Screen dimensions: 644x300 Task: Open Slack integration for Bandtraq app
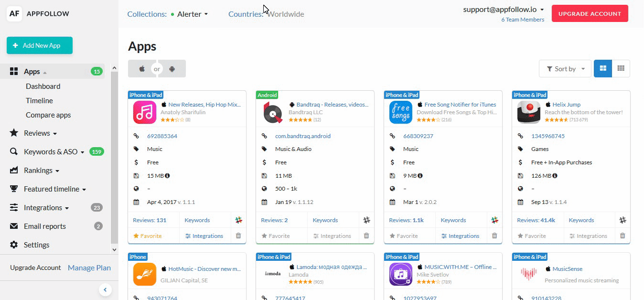367,220
